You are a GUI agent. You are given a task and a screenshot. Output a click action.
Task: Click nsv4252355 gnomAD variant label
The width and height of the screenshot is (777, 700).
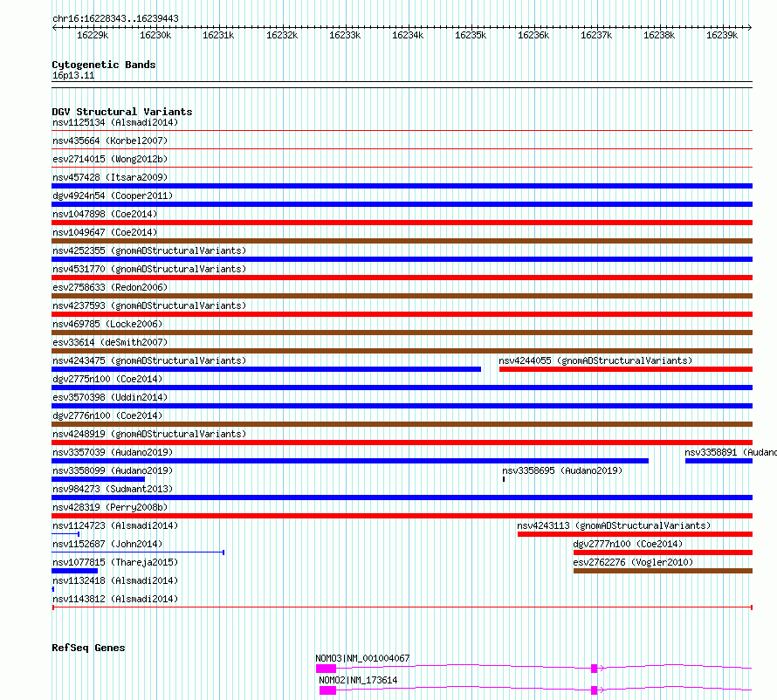(149, 250)
